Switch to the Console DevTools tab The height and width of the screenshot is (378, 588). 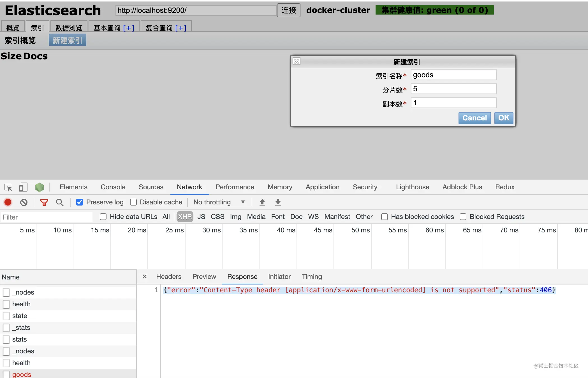113,187
